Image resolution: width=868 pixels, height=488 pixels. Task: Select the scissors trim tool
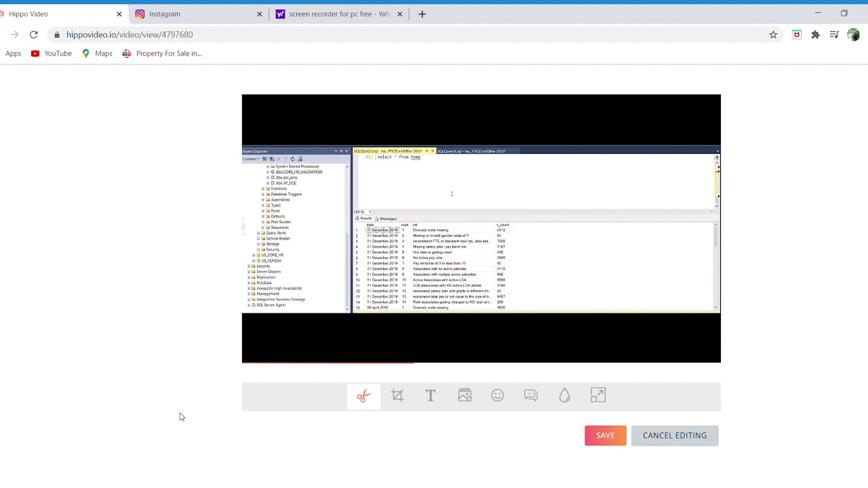pyautogui.click(x=363, y=396)
